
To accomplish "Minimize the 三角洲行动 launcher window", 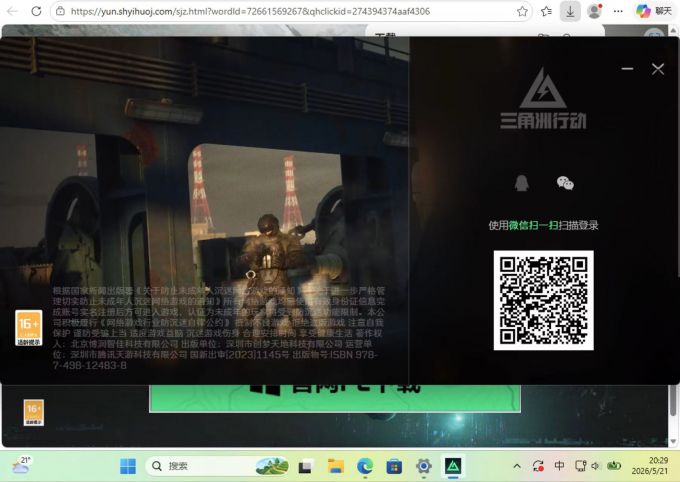I will 627,69.
